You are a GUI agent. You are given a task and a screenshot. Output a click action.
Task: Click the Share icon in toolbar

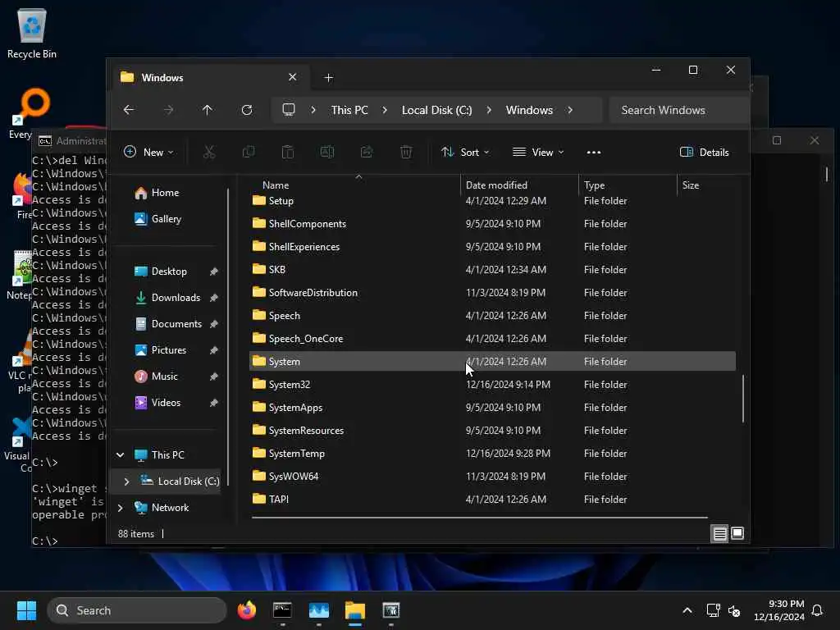tap(367, 152)
